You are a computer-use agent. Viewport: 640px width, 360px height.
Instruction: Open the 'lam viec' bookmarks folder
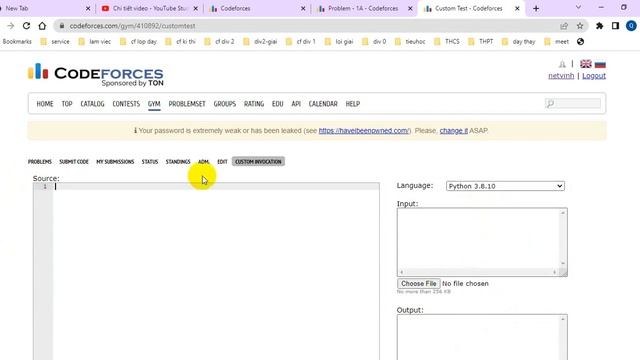pyautogui.click(x=94, y=42)
